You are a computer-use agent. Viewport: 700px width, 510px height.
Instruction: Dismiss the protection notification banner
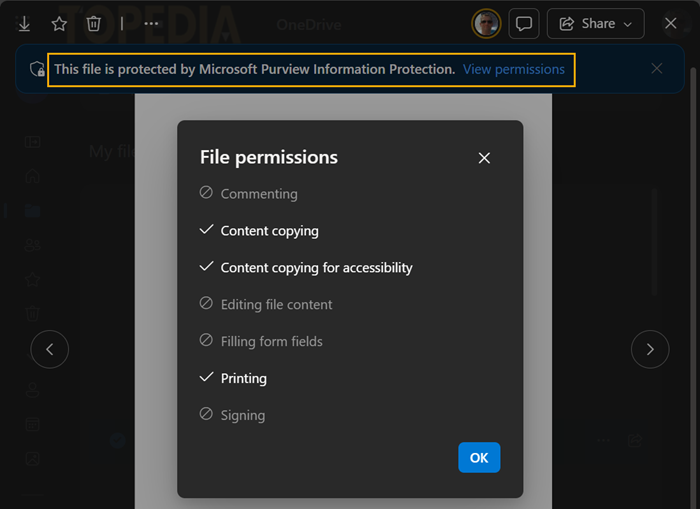[656, 68]
